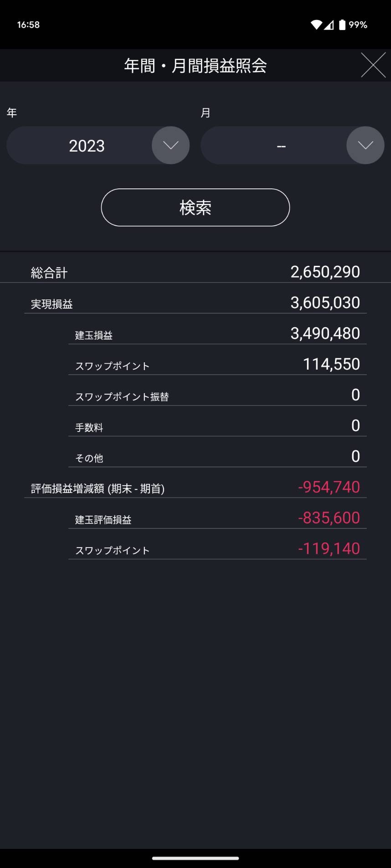Select the 2023 year field

tap(87, 146)
